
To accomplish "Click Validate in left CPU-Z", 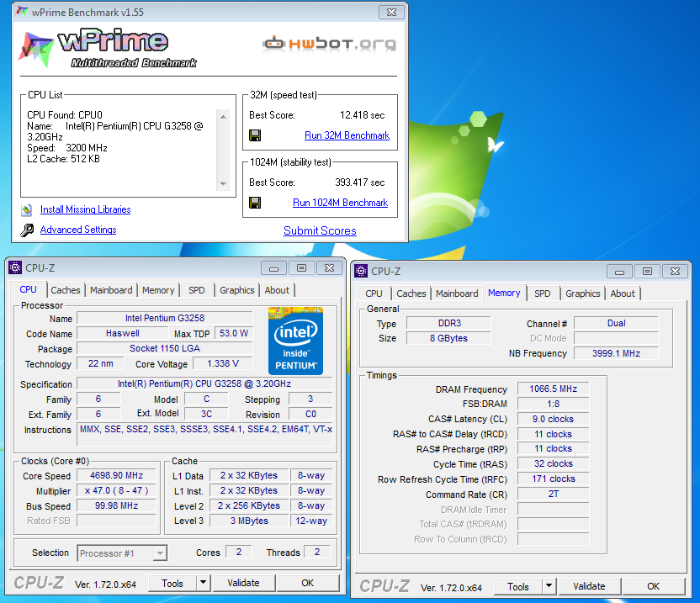I will coord(243,583).
